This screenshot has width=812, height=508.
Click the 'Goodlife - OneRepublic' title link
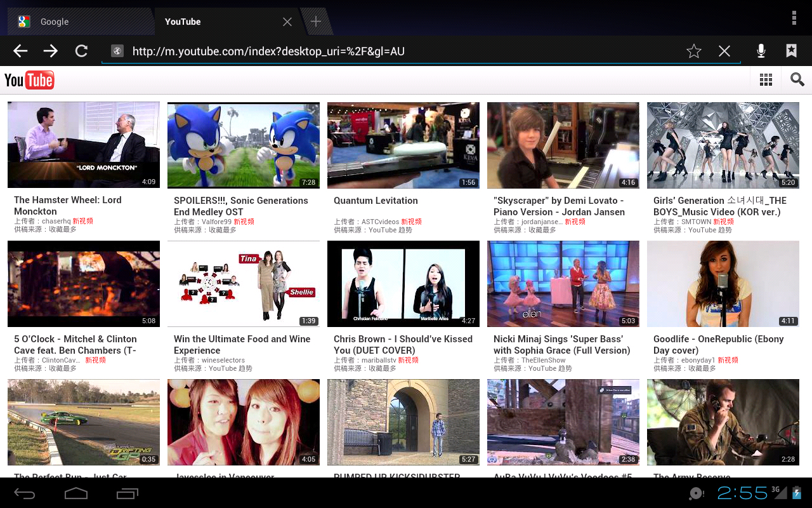pos(719,345)
